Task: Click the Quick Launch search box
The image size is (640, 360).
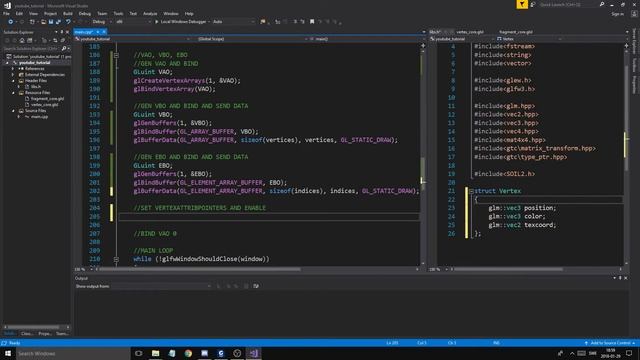Action: [569, 4]
